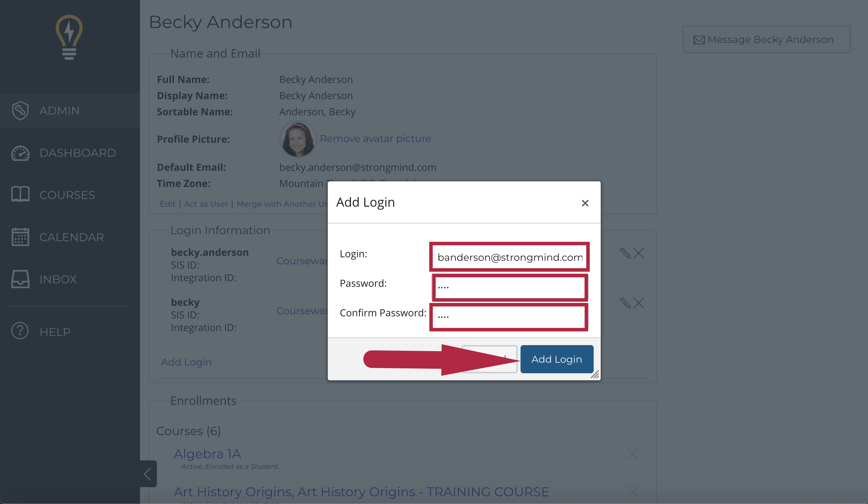
Task: Click Remove avatar picture link
Action: click(x=375, y=139)
